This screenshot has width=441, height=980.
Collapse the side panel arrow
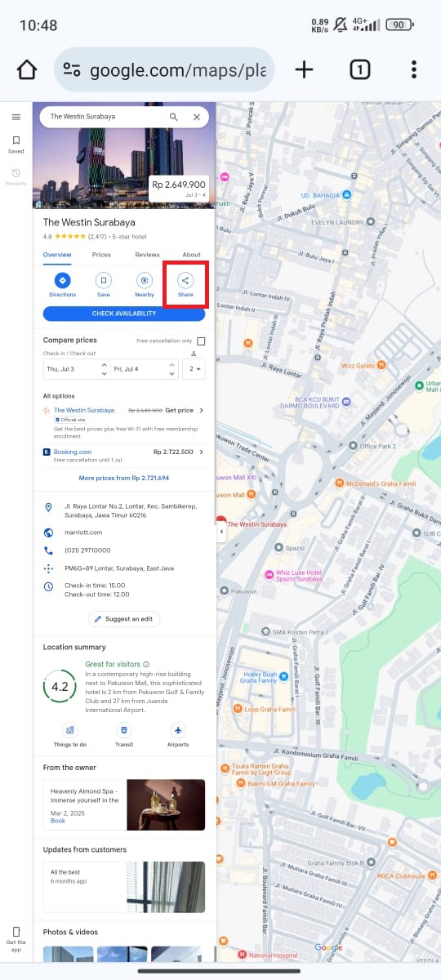point(220,532)
